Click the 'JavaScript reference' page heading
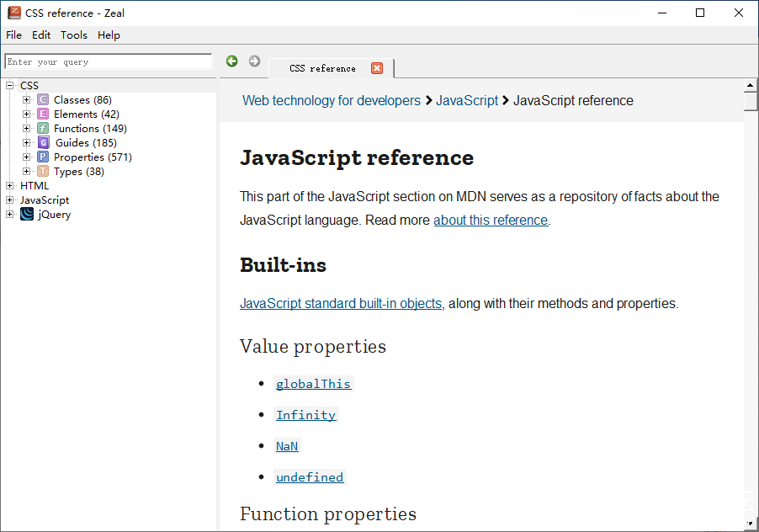759x532 pixels. tap(357, 157)
